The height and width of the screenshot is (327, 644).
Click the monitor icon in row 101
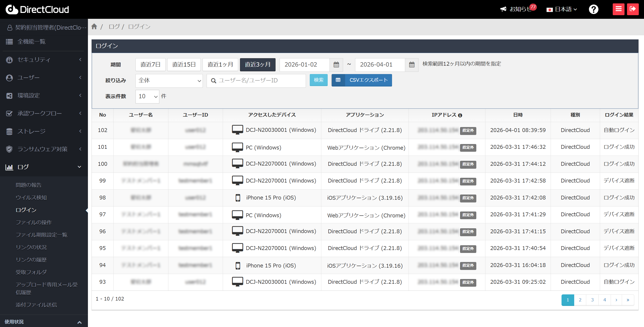coord(237,147)
